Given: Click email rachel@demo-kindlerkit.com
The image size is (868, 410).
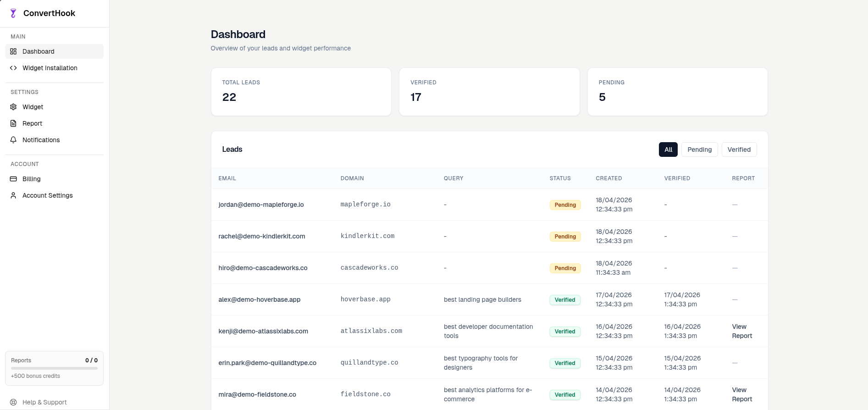Looking at the screenshot, I should pos(261,236).
